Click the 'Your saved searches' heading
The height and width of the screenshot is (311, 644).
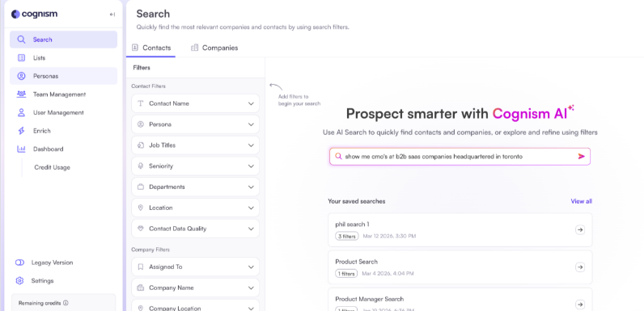(357, 201)
